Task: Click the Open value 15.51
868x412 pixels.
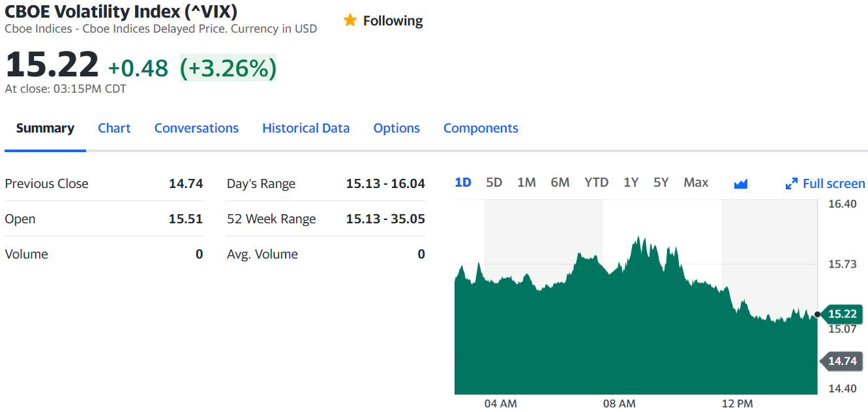Action: pyautogui.click(x=186, y=219)
